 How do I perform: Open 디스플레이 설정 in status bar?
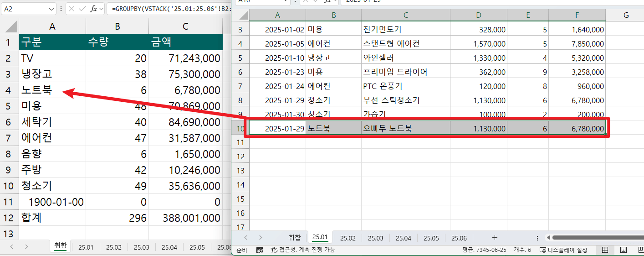click(x=563, y=250)
